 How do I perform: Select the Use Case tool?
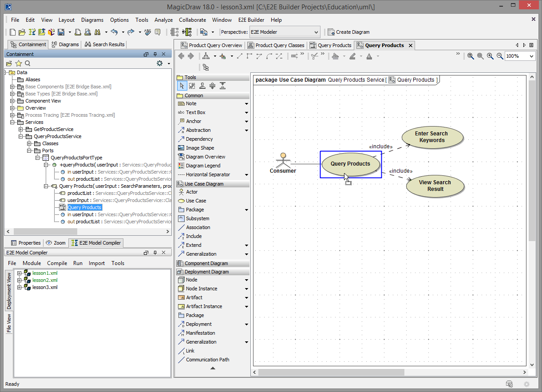[191, 201]
